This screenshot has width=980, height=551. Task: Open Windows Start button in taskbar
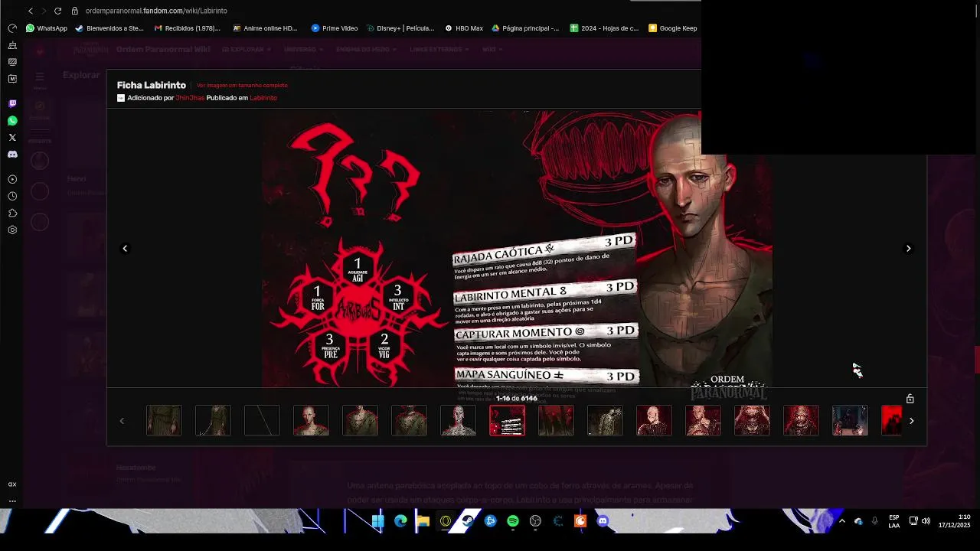(377, 521)
